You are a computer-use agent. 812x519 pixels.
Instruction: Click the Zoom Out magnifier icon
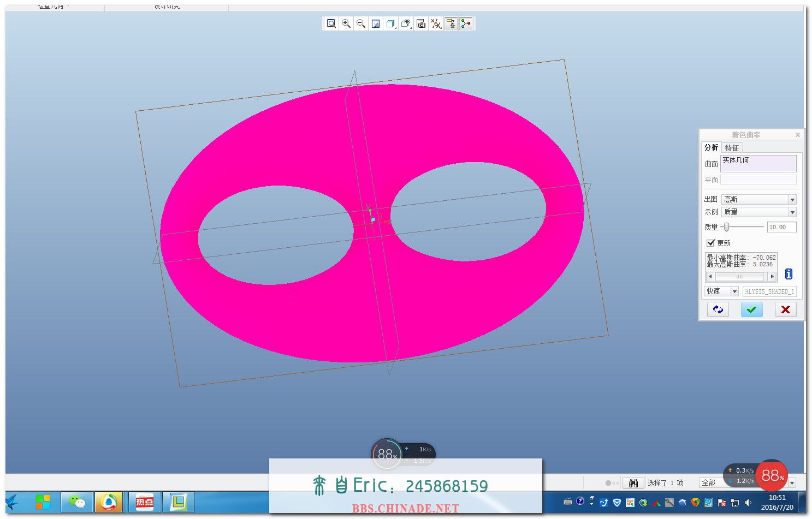pyautogui.click(x=361, y=23)
